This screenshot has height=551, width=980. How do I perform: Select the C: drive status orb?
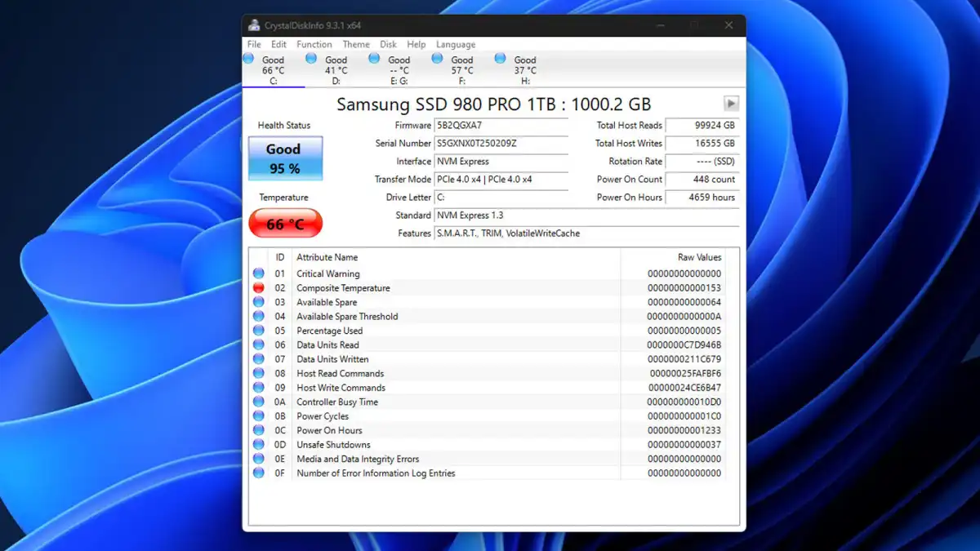click(248, 58)
